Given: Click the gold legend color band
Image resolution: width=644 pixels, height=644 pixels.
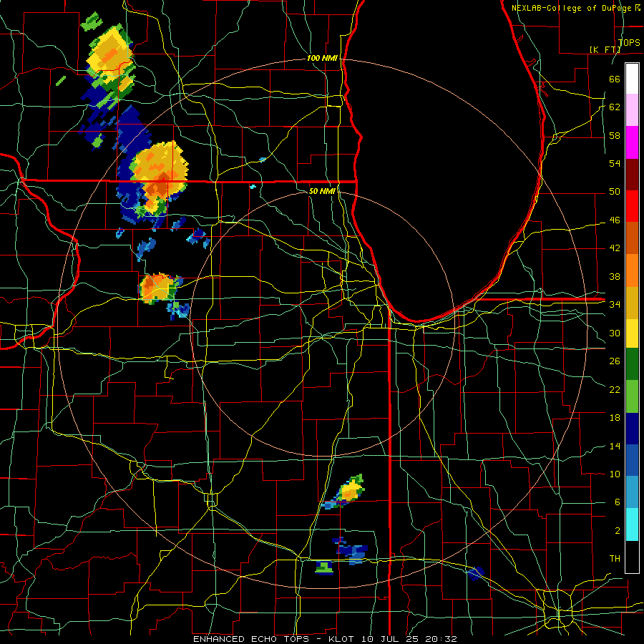Looking at the screenshot, I should (632, 303).
